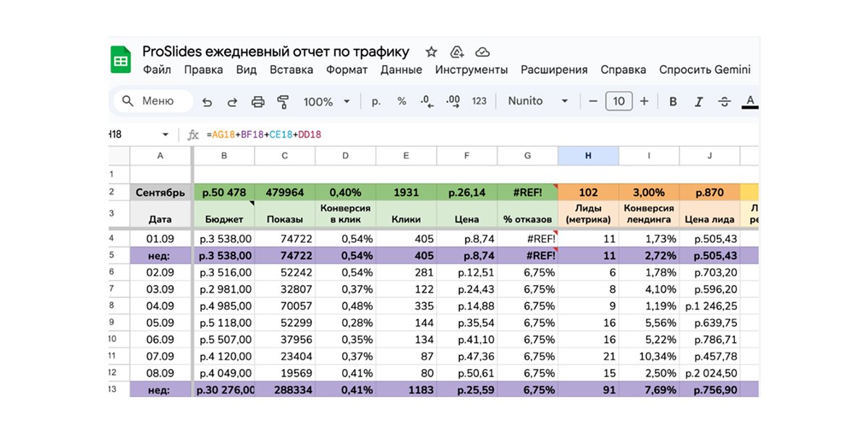The image size is (868, 434).
Task: Click the Redo arrow icon
Action: click(232, 102)
